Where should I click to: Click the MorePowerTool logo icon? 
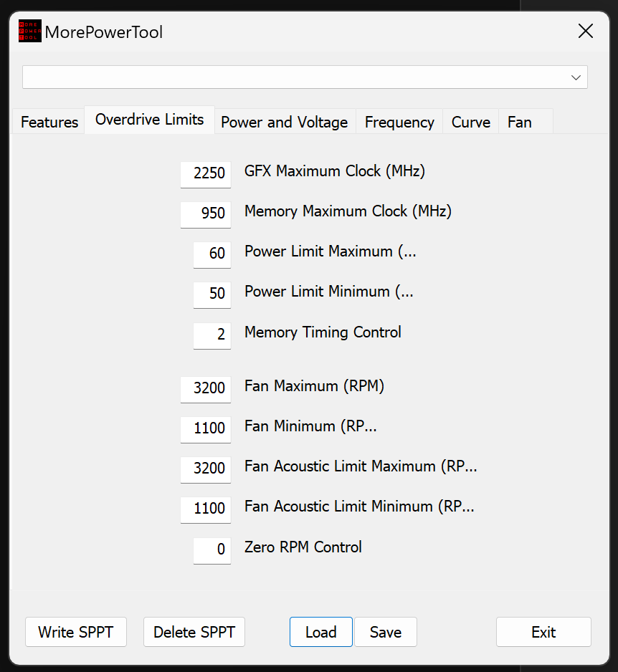tap(29, 31)
